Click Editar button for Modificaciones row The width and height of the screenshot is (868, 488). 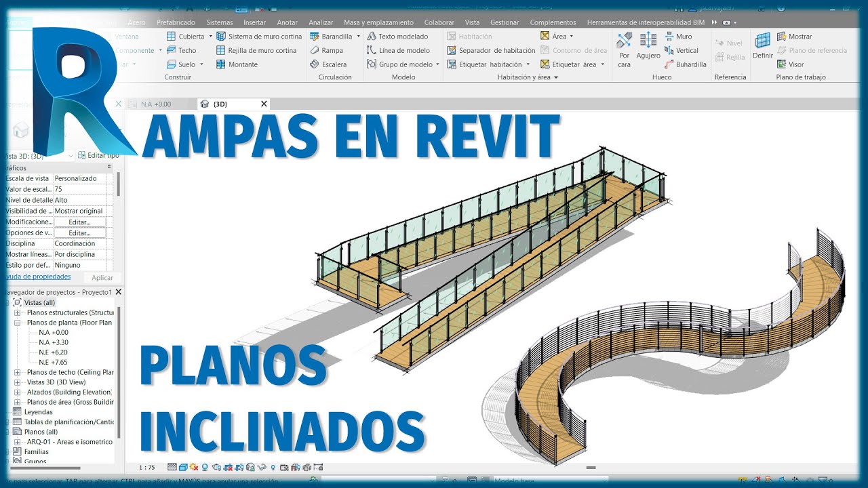(x=79, y=222)
